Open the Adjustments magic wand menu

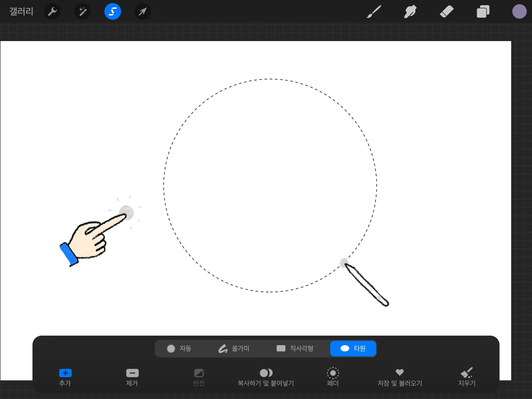[x=83, y=12]
